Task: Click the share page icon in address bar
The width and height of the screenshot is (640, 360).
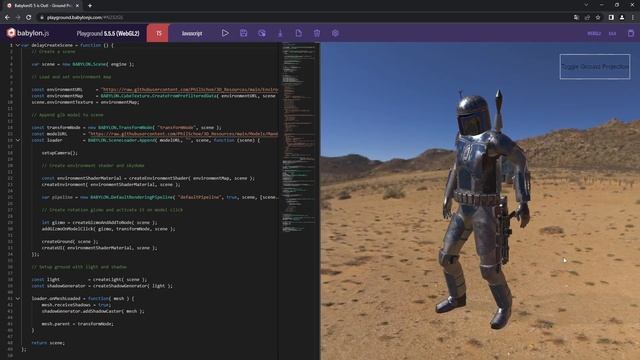Action: point(587,18)
